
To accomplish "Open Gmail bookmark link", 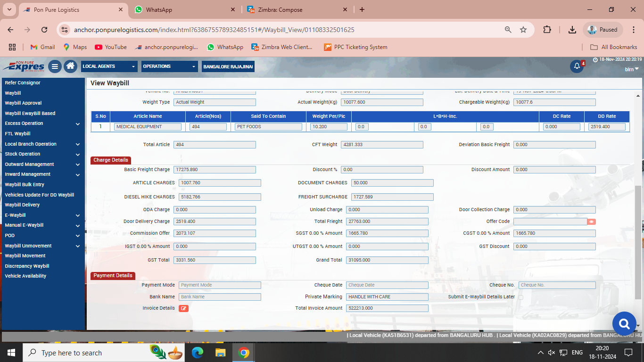I will click(42, 47).
